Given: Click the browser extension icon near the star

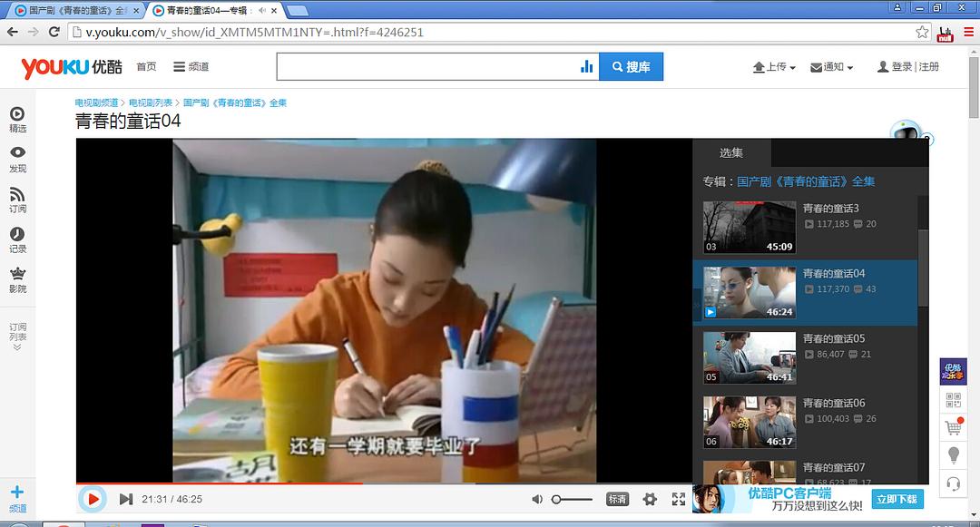Looking at the screenshot, I should pos(945,34).
